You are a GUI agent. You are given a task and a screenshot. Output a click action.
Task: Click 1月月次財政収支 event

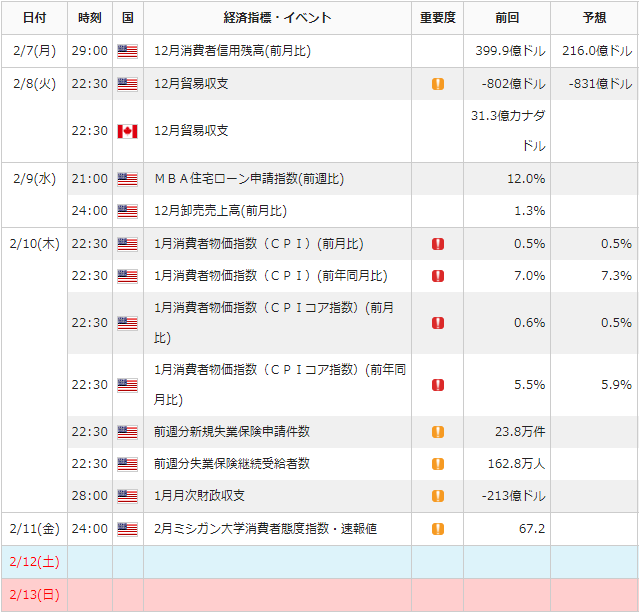click(x=199, y=496)
